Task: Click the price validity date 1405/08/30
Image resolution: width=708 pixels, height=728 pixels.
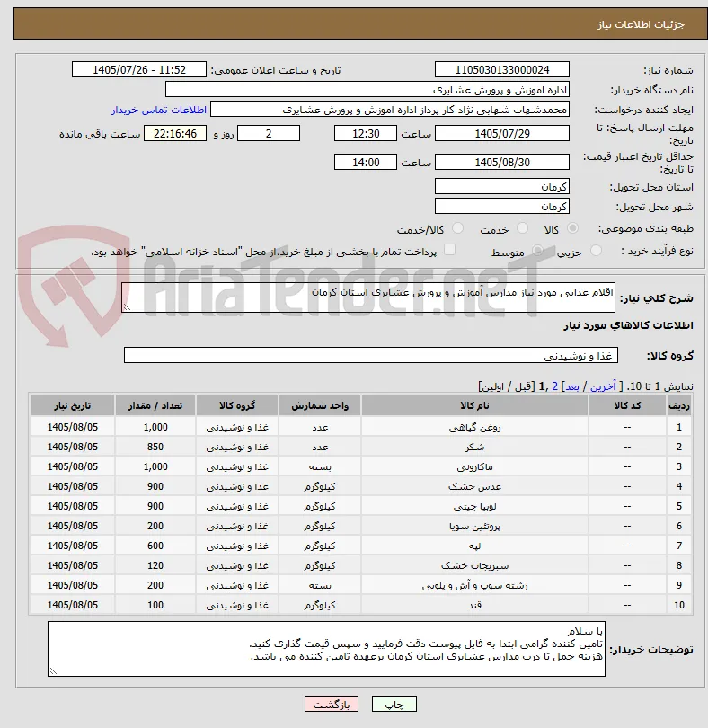Action: point(502,162)
